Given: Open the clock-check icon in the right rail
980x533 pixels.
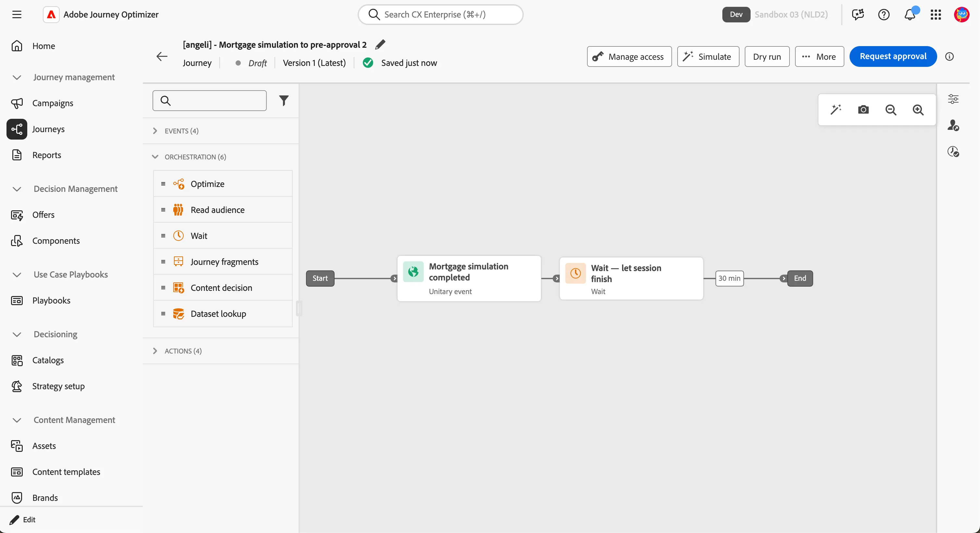Looking at the screenshot, I should (x=953, y=151).
